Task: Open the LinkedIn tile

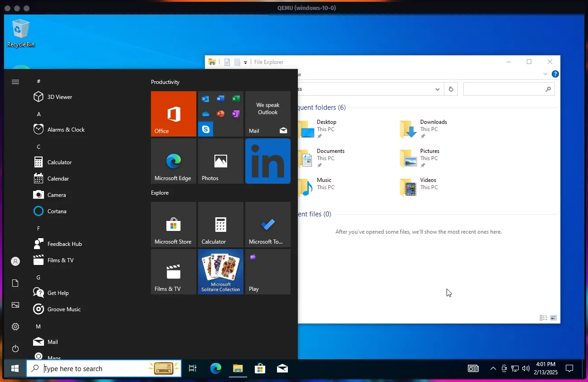Action: [x=267, y=161]
